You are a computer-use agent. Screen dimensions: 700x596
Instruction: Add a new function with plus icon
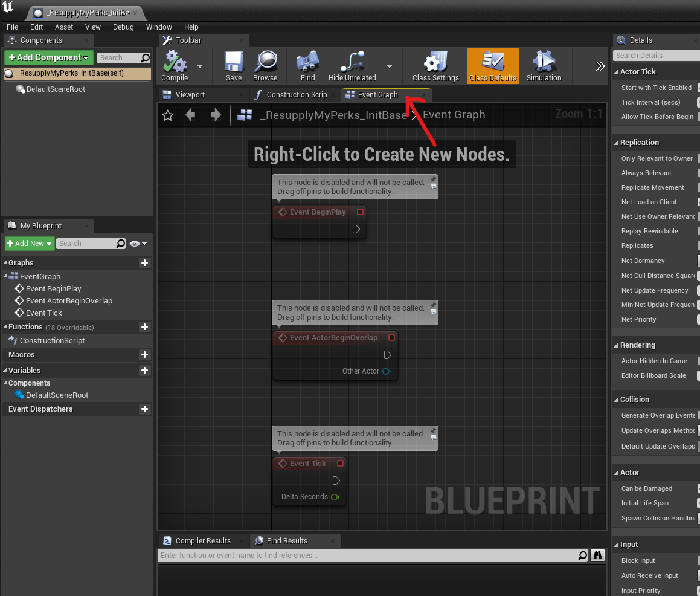pyautogui.click(x=144, y=327)
